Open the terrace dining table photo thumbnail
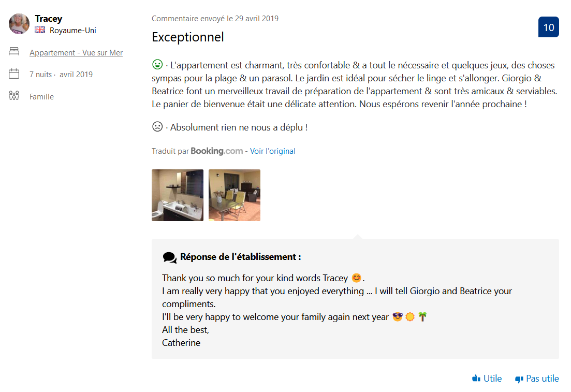 tap(235, 195)
